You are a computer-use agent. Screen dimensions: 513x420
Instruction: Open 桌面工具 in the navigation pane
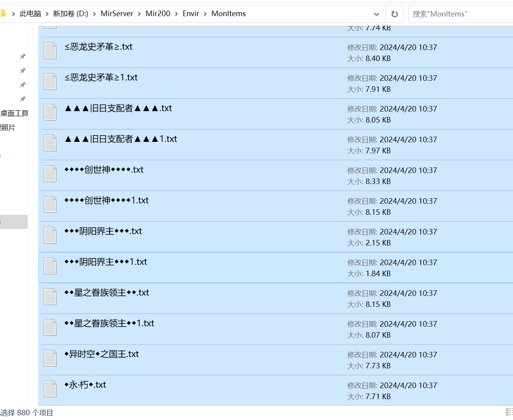pos(14,113)
